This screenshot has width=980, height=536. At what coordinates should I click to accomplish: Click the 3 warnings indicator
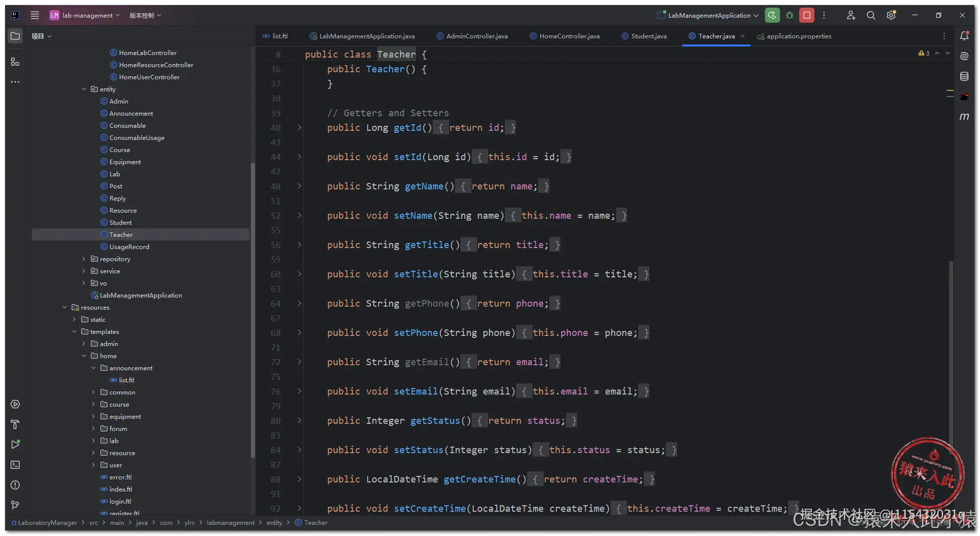924,53
